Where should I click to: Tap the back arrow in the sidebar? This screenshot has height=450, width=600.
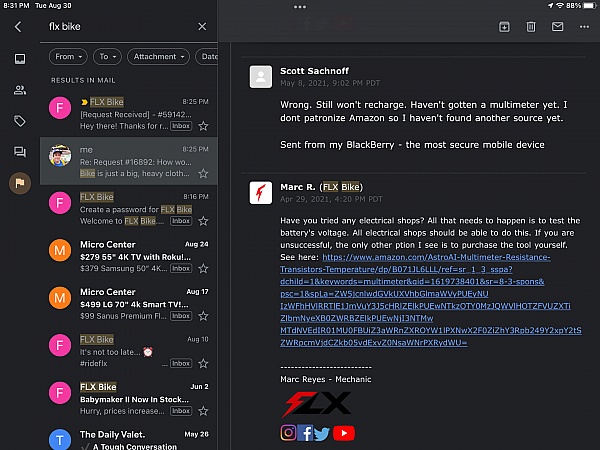pyautogui.click(x=18, y=27)
